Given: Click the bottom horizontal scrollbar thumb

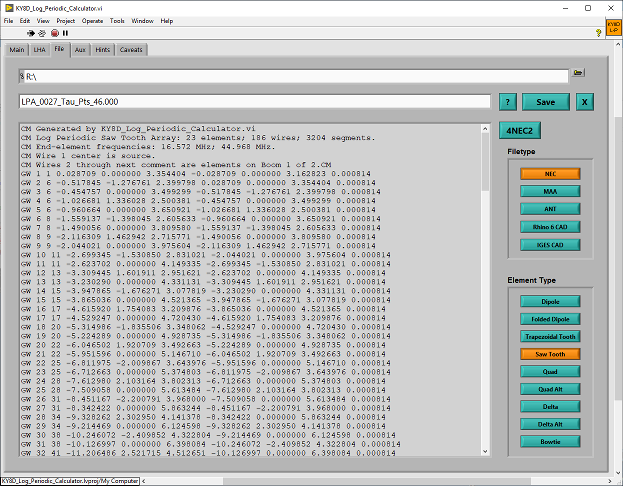Looking at the screenshot, I should click(377, 481).
